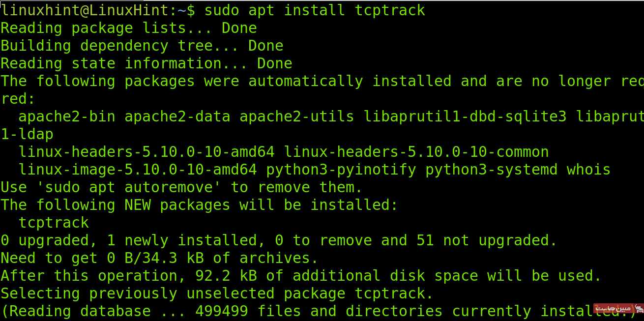Viewport: 644px width, 321px height.
Task: Click the apache2-utils package name
Action: (x=297, y=116)
